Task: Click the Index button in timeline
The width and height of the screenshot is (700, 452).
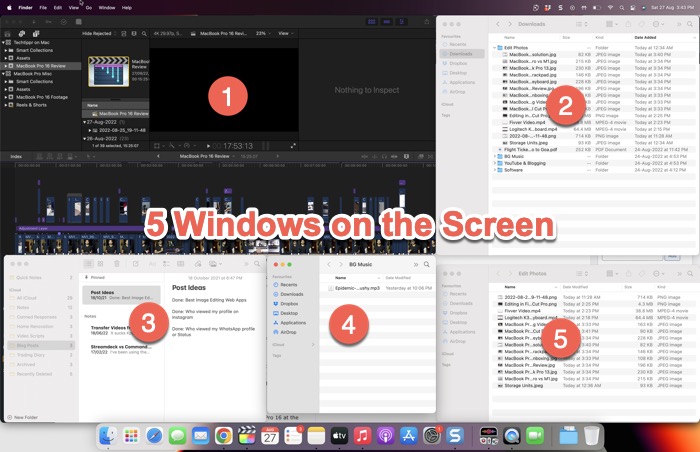Action: pos(16,157)
